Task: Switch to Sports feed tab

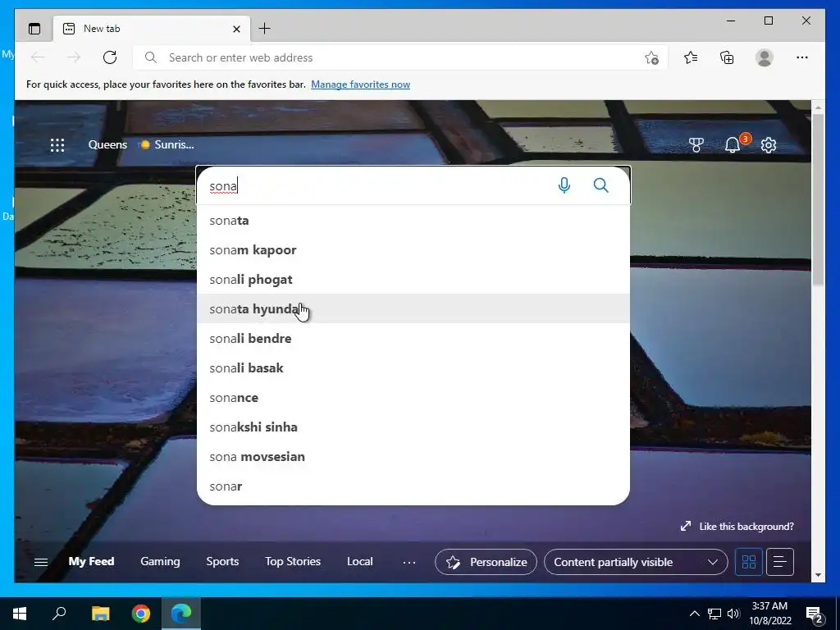Action: coord(222,561)
